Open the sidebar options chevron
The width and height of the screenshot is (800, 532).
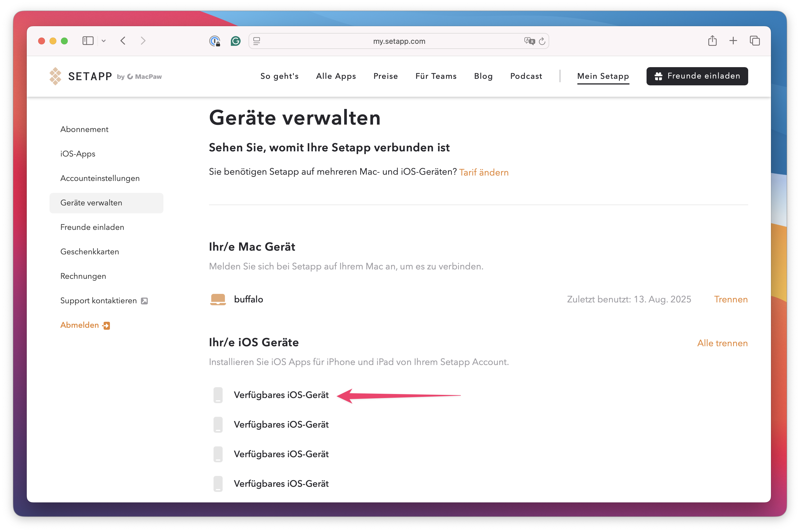click(104, 41)
